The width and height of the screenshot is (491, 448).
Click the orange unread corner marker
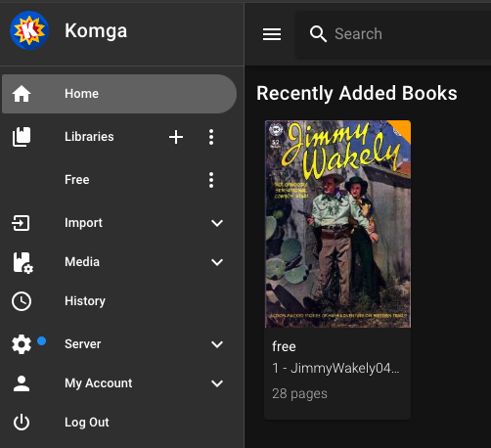pyautogui.click(x=402, y=128)
